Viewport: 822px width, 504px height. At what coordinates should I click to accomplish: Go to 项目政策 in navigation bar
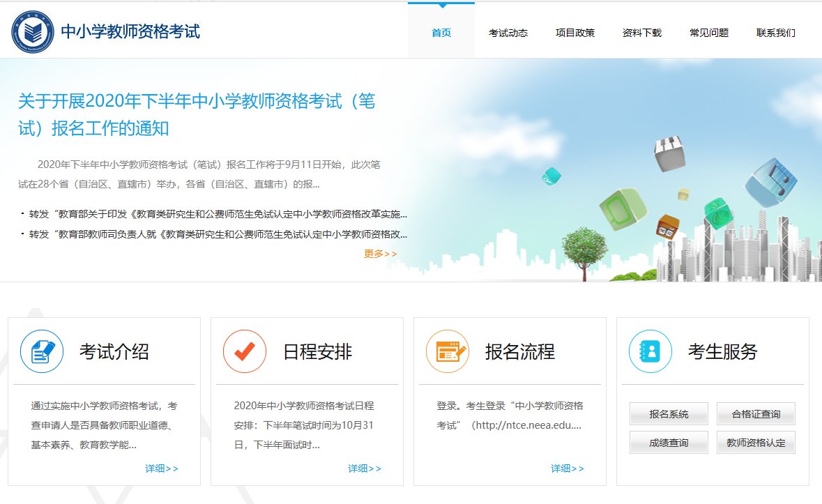click(575, 33)
